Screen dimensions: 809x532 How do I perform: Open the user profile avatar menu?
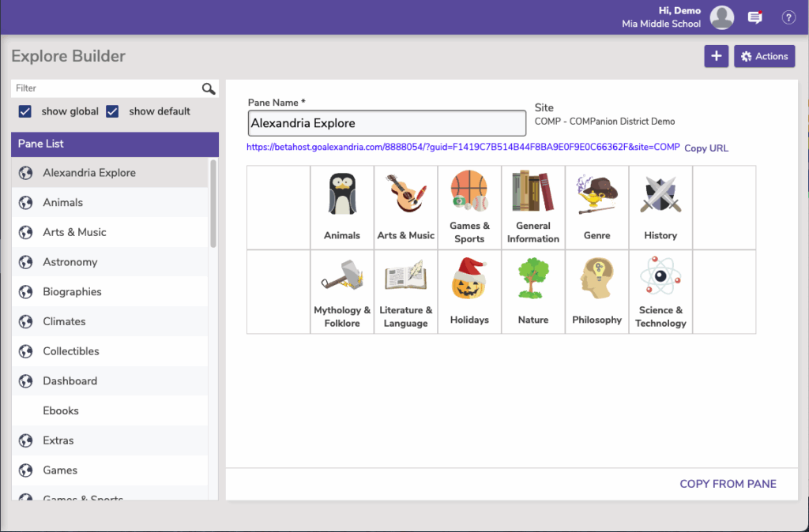tap(722, 17)
